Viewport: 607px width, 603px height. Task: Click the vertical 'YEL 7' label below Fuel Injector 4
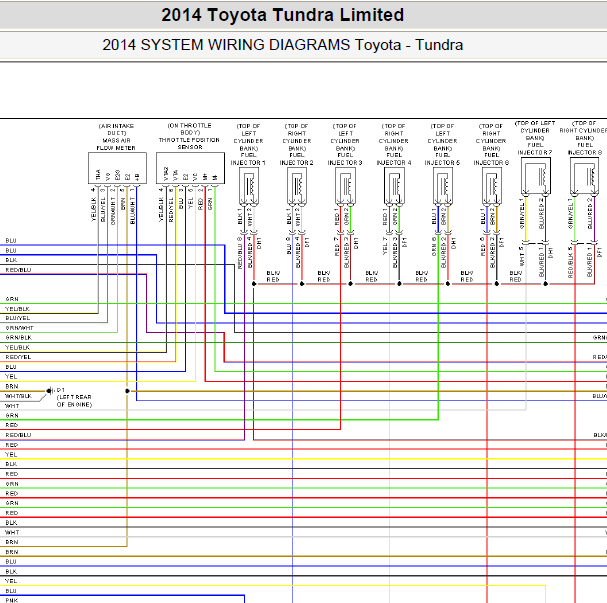[385, 246]
